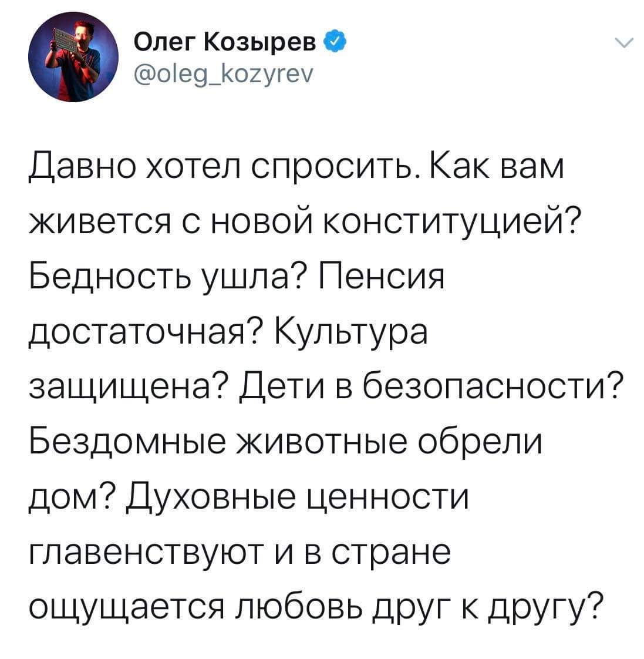Click the phrase 'Дети в безопасности?'
This screenshot has width=644, height=659.
point(430,386)
